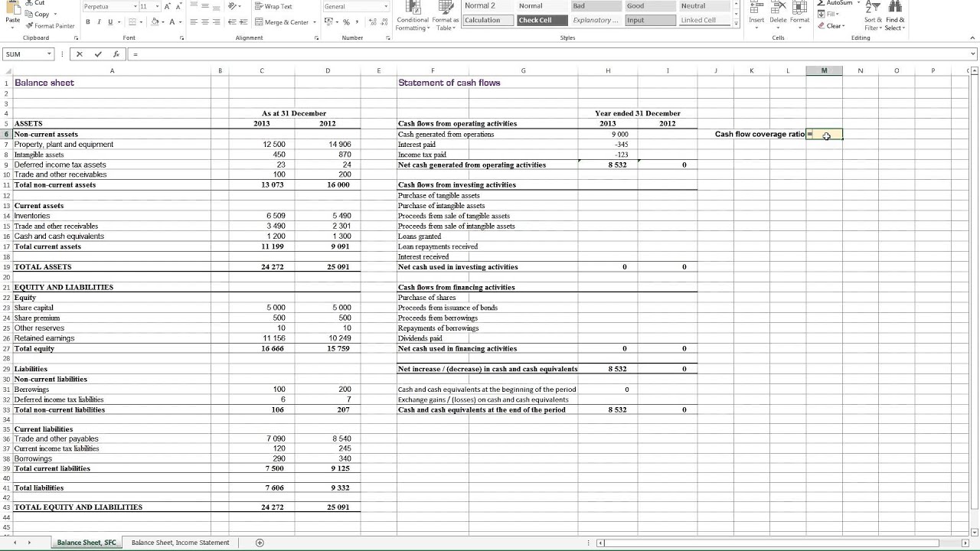
Task: Apply Comma Style
Action: point(357,22)
